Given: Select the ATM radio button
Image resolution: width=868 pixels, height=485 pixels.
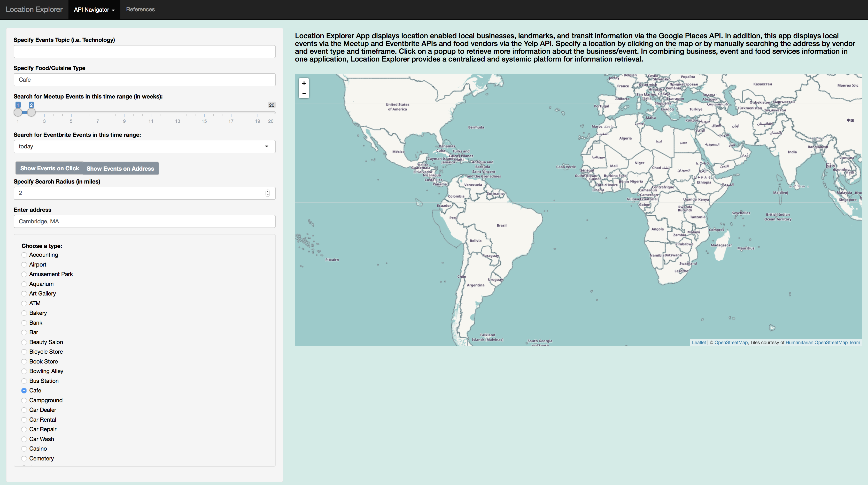Looking at the screenshot, I should 24,304.
